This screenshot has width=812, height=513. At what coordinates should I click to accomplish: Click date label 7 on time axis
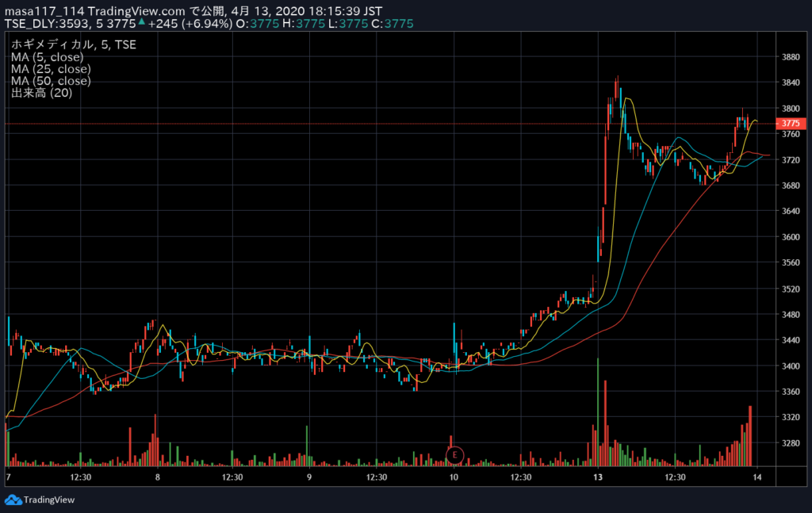pyautogui.click(x=8, y=477)
